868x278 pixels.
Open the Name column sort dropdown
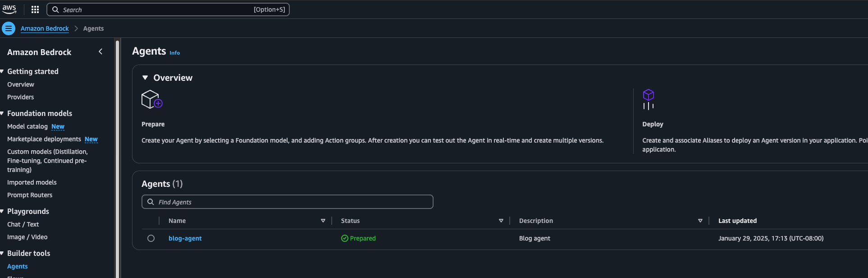click(323, 221)
